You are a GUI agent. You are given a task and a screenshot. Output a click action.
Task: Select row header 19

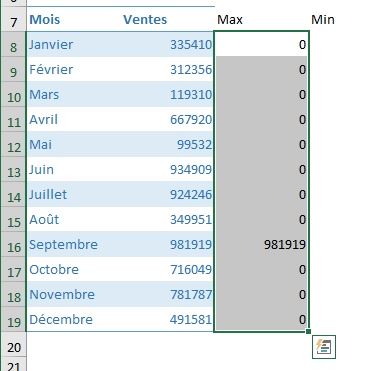tap(13, 319)
